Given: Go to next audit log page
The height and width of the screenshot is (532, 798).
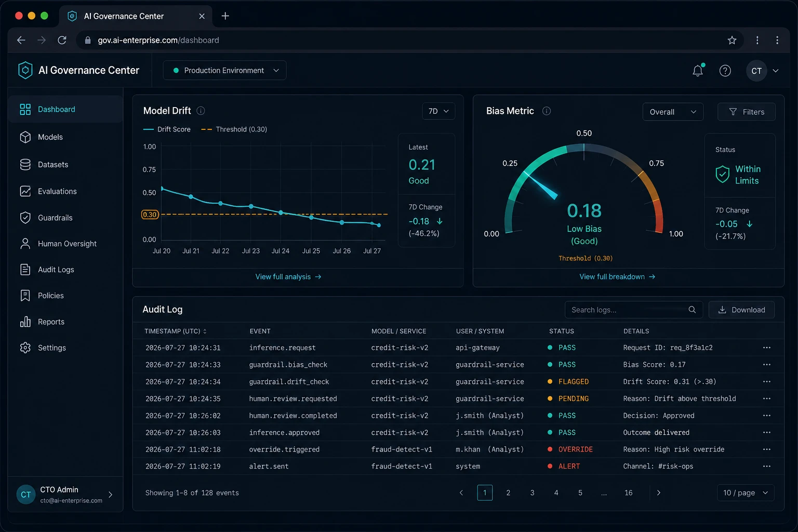Looking at the screenshot, I should [x=659, y=493].
